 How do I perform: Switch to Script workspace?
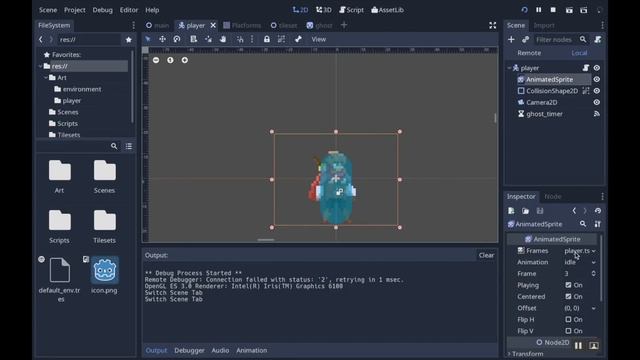(351, 10)
